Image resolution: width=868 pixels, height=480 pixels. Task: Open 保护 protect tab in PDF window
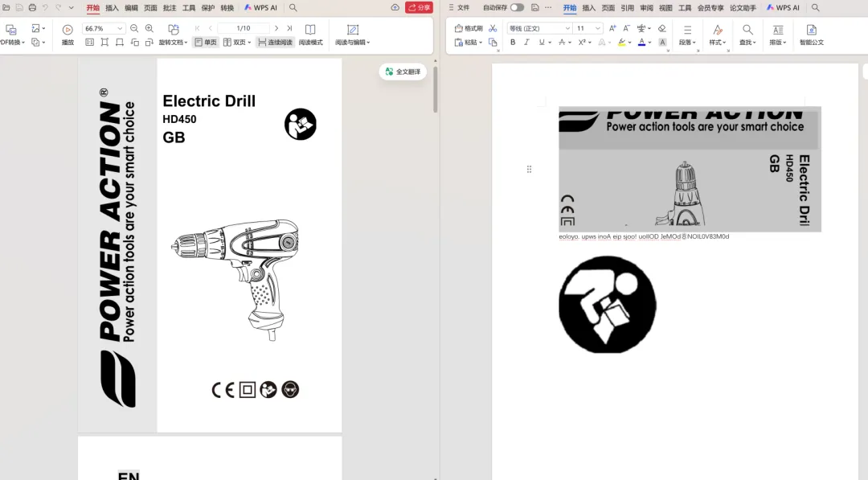pyautogui.click(x=208, y=8)
